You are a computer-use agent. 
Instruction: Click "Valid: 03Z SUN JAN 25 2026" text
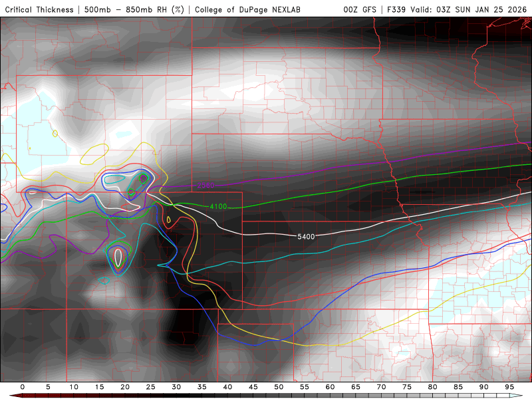click(x=469, y=9)
